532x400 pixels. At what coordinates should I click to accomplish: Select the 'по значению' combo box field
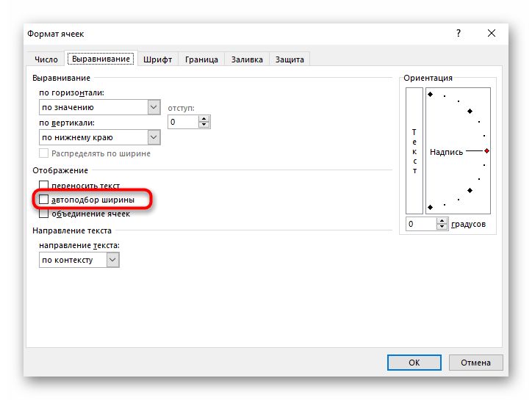click(x=100, y=107)
